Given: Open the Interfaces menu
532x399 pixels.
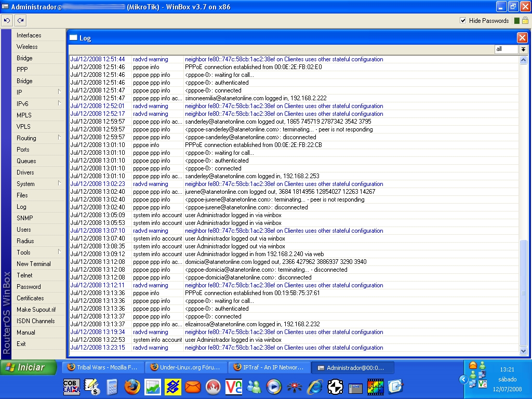Looking at the screenshot, I should point(29,35).
